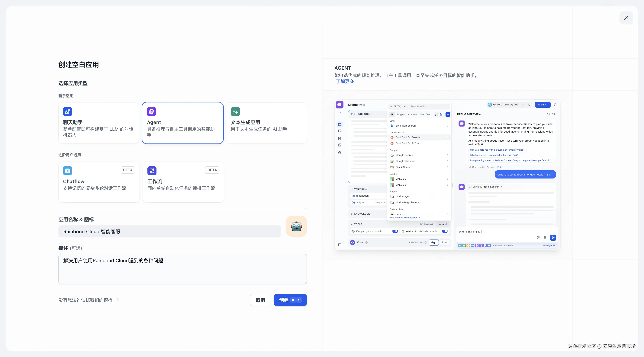Select the 文本生成应用 app type card

pyautogui.click(x=266, y=123)
